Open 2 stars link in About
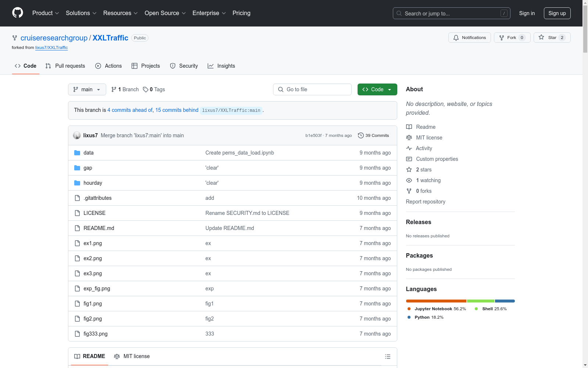 click(419, 170)
